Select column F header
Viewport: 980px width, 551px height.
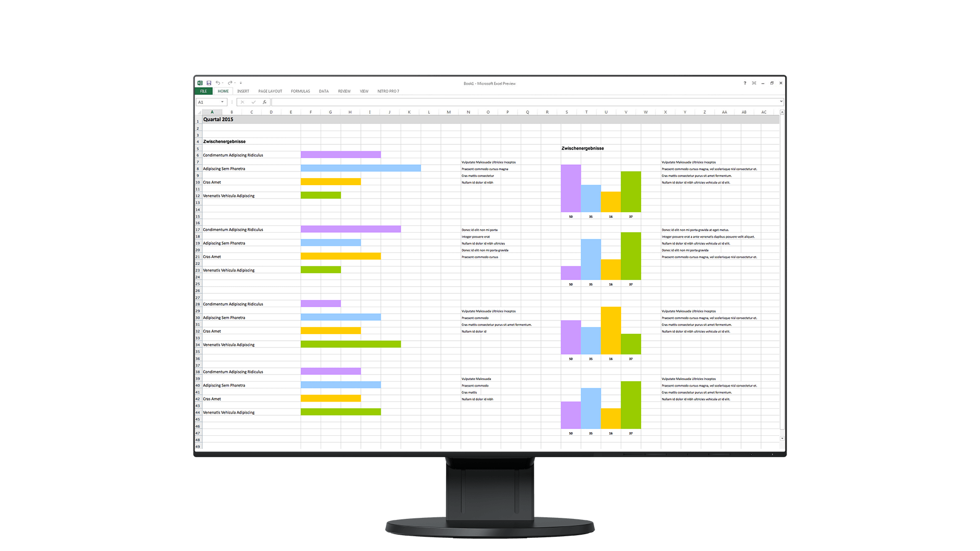pos(310,112)
